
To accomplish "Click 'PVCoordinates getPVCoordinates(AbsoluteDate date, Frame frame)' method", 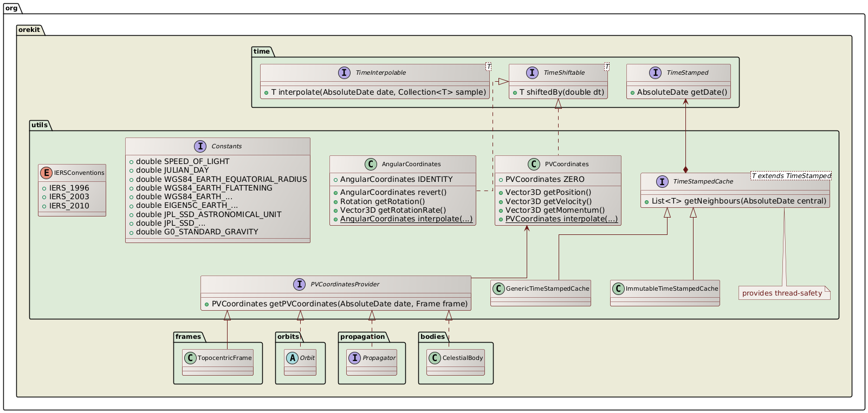I will [340, 304].
